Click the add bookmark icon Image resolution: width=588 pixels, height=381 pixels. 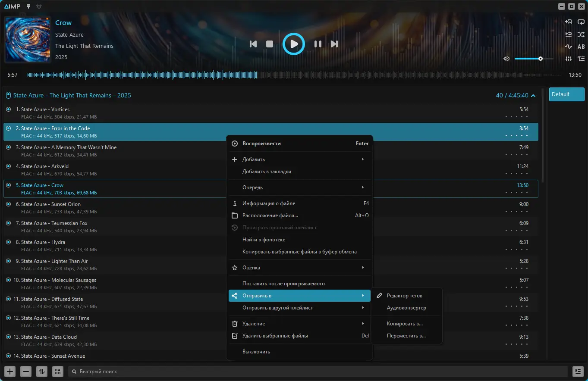[569, 22]
